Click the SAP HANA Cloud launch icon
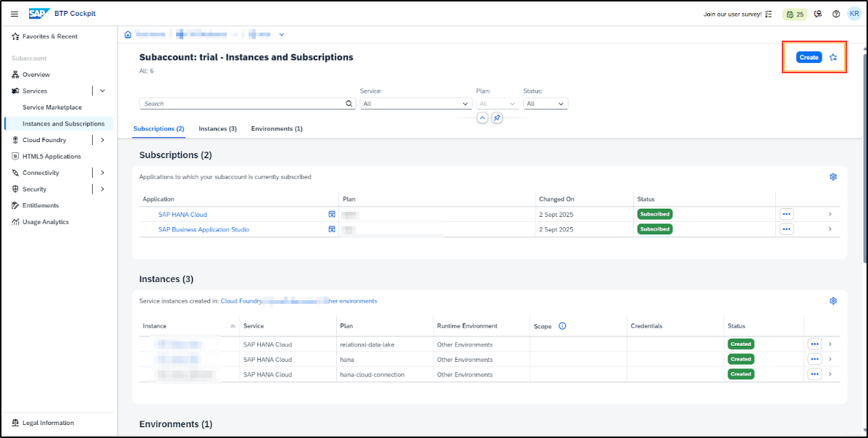Viewport: 868px width, 438px height. pyautogui.click(x=331, y=215)
